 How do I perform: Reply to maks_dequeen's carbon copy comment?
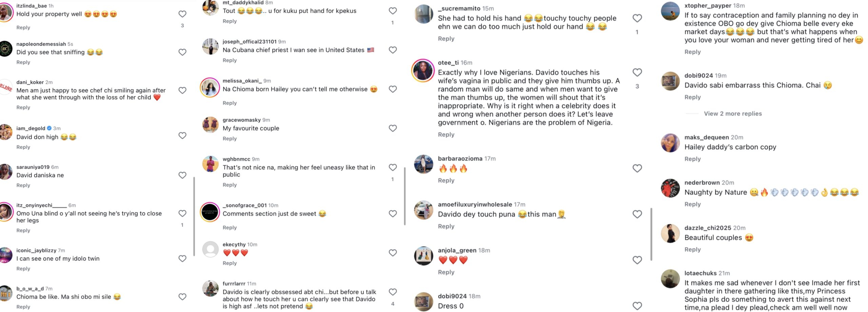pyautogui.click(x=692, y=159)
